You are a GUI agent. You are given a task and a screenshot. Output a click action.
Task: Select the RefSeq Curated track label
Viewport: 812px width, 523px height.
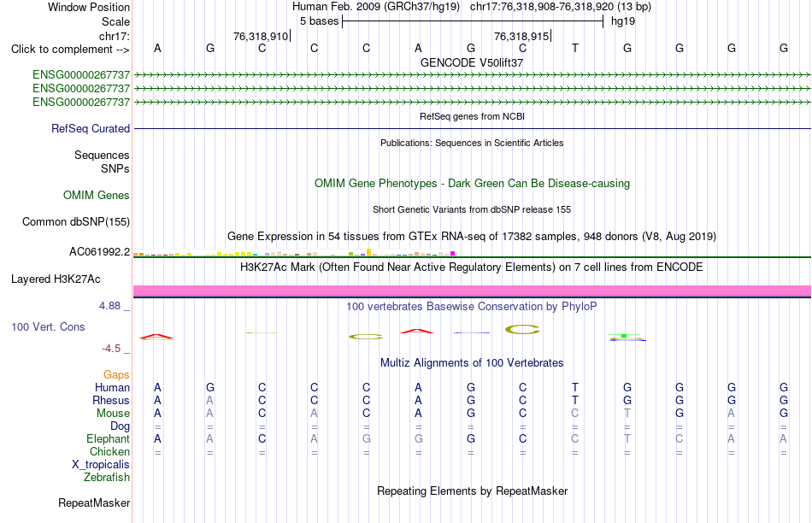tap(90, 128)
